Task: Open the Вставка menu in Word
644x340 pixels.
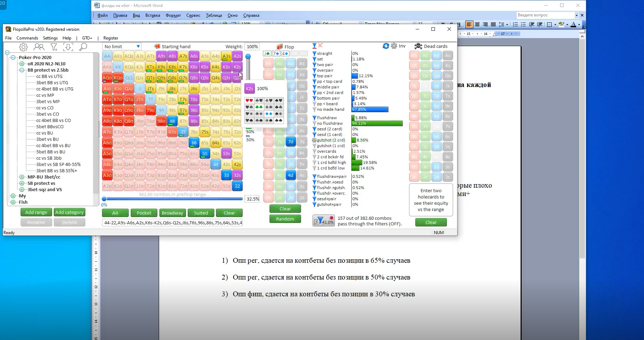Action: click(x=153, y=15)
